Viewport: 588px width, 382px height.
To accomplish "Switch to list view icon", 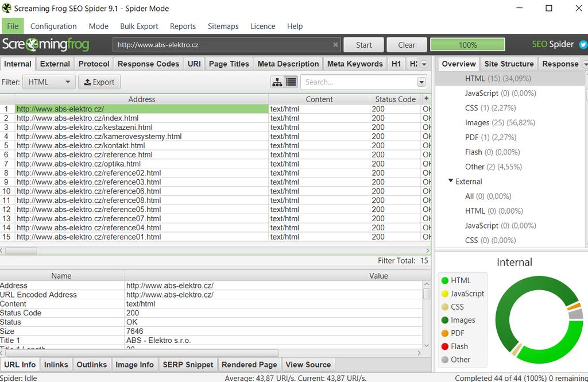I will point(291,82).
